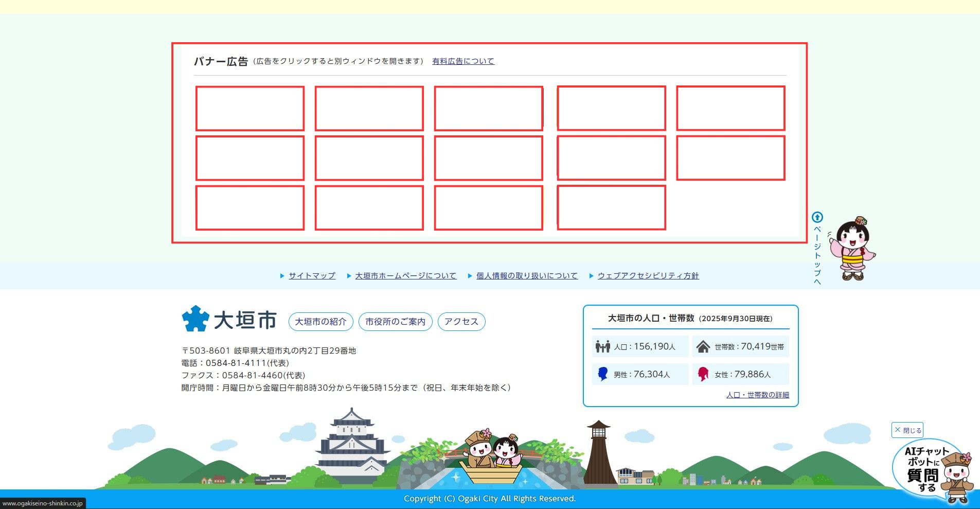Click the female count 79,886人

pos(753,374)
